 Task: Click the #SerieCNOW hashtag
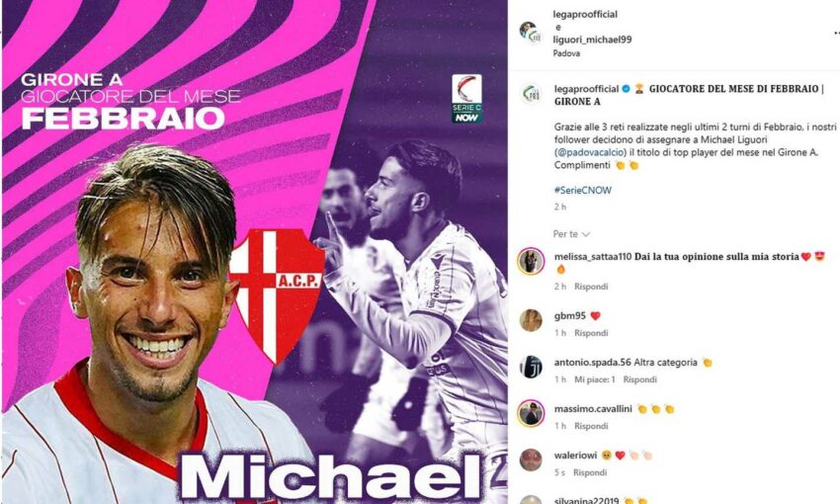[582, 190]
